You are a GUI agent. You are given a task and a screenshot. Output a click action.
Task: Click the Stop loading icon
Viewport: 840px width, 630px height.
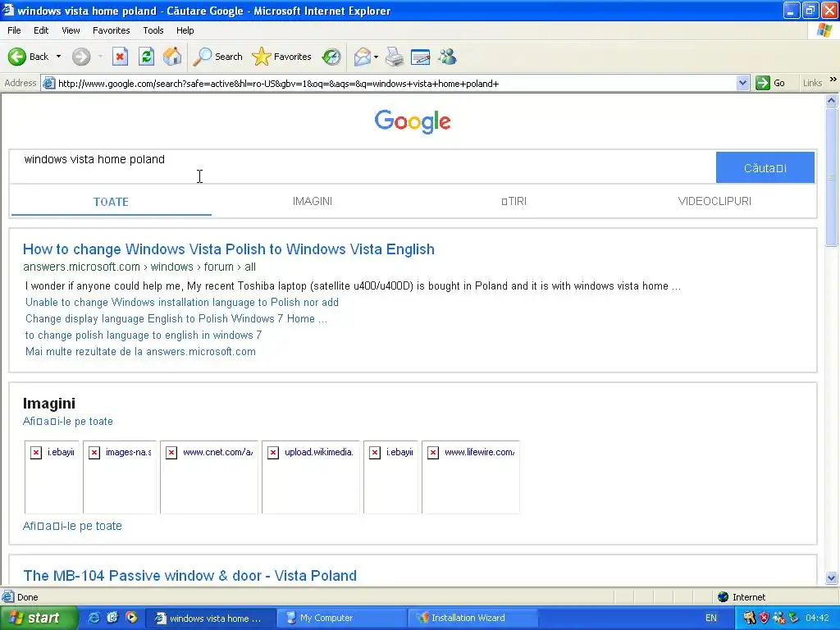pyautogui.click(x=120, y=57)
